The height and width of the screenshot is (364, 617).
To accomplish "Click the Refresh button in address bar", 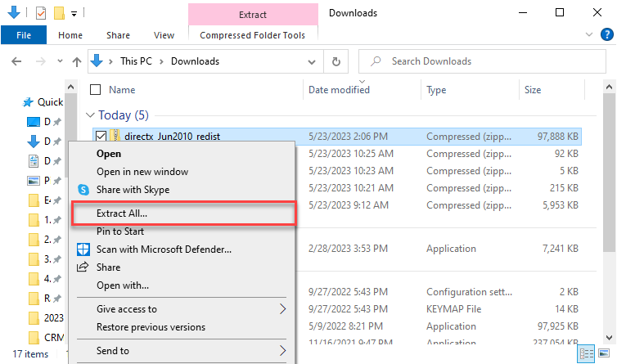I will pyautogui.click(x=336, y=61).
